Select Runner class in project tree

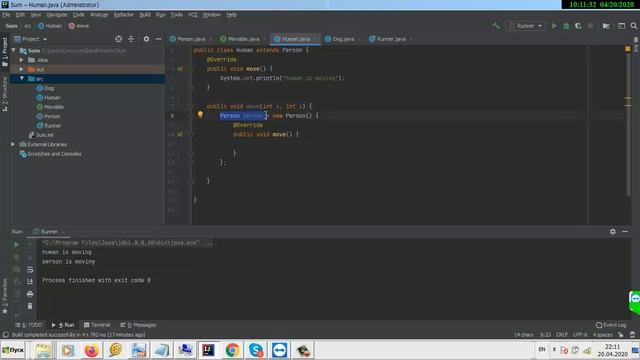click(x=52, y=126)
